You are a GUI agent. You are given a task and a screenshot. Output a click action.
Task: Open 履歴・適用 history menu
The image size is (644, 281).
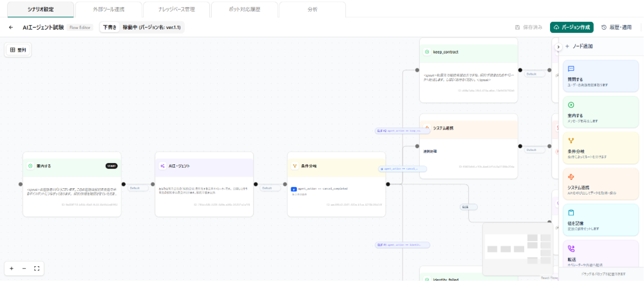point(616,28)
